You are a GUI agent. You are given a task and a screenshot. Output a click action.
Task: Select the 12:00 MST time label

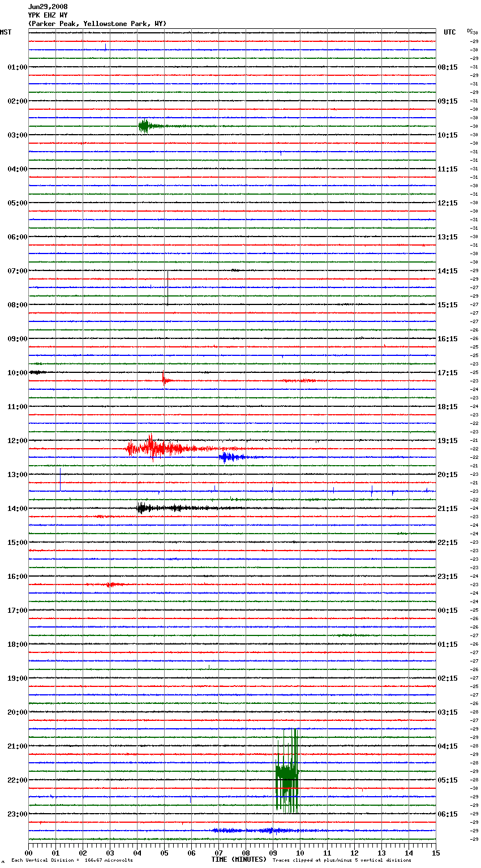pyautogui.click(x=17, y=441)
